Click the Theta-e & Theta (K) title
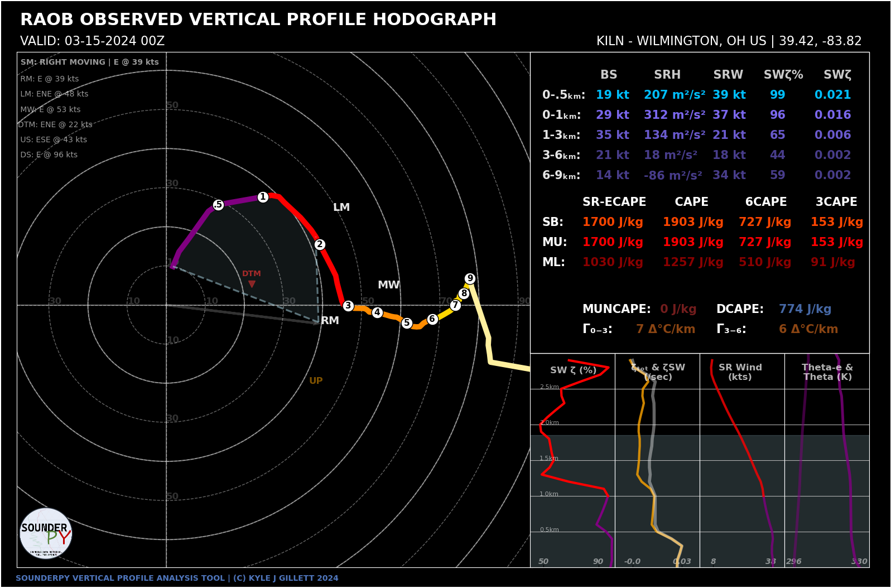Image resolution: width=891 pixels, height=588 pixels. point(827,372)
